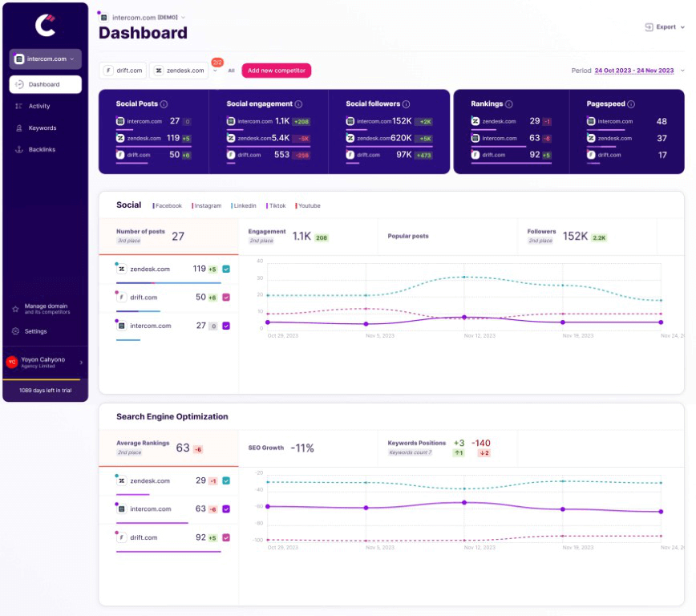The image size is (696, 616).
Task: Filter Social by Youtube
Action: click(x=308, y=206)
